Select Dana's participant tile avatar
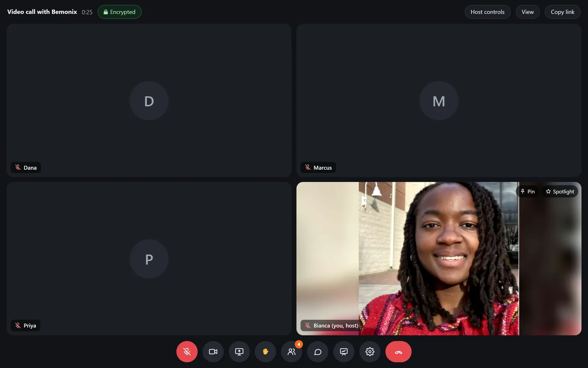588x368 pixels. click(149, 100)
